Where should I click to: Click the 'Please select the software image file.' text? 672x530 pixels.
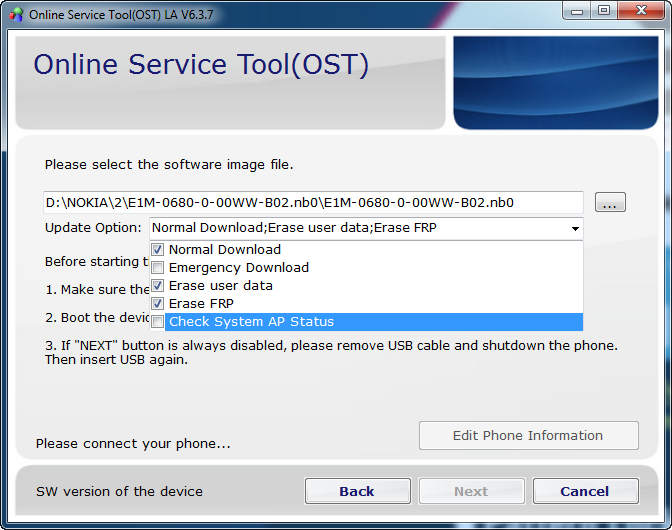coord(169,165)
